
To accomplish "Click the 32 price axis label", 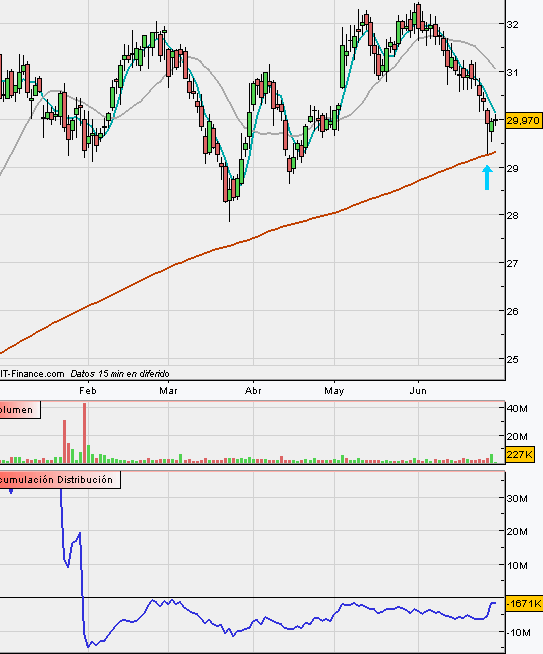I will coord(513,24).
